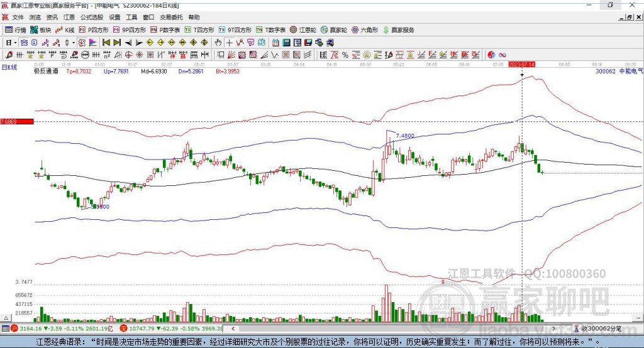Open 赢家服务 dollar-sign item
Image resolution: width=644 pixels, height=348 pixels.
(x=398, y=30)
